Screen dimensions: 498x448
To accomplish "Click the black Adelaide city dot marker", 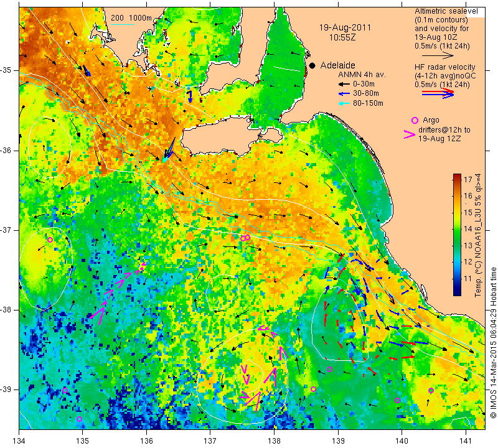I will click(312, 65).
